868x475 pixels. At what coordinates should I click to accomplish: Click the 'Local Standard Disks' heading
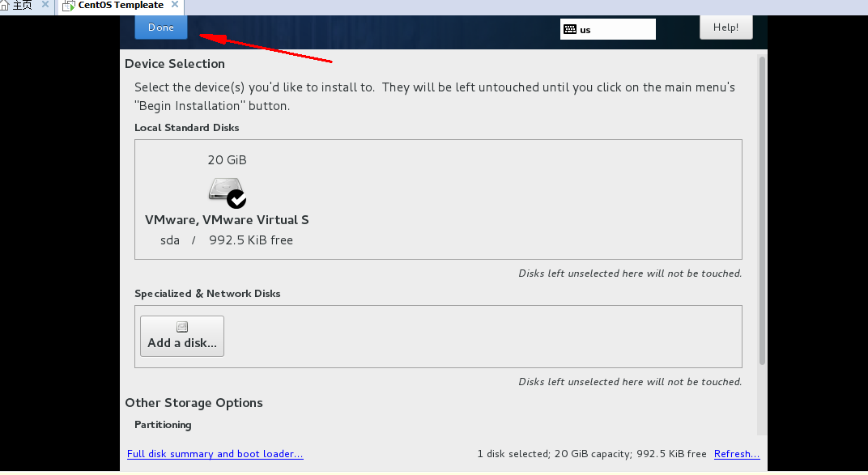pos(187,128)
